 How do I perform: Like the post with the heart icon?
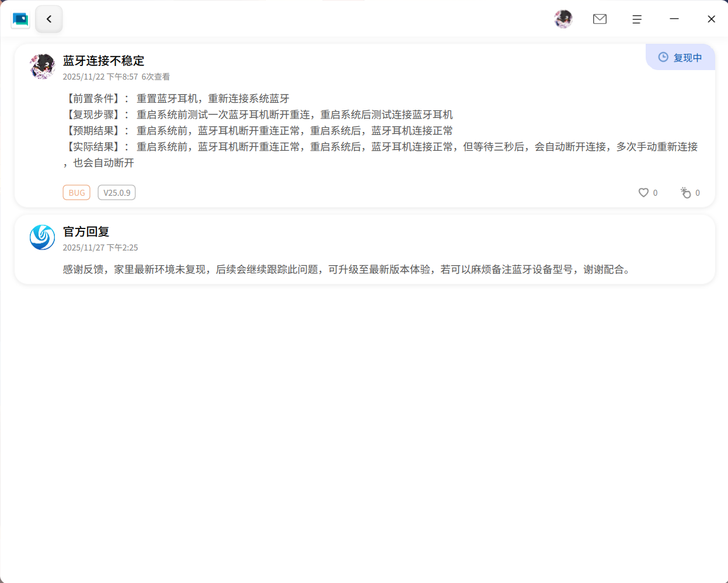tap(643, 193)
